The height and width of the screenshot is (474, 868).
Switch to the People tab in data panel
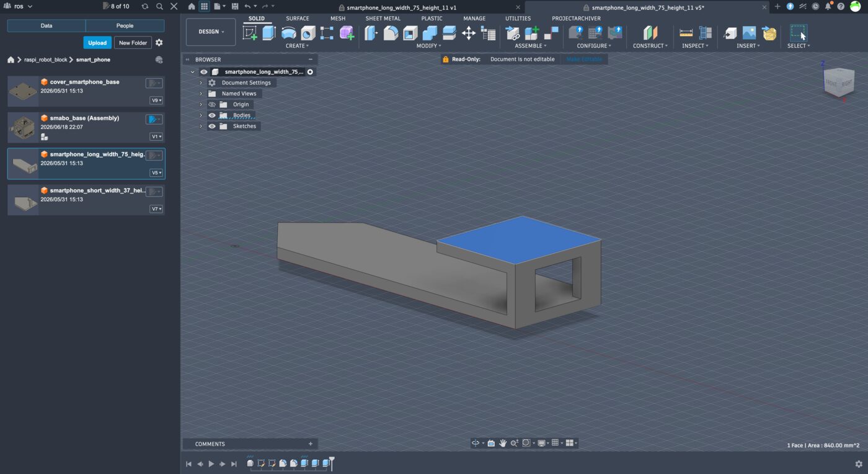pyautogui.click(x=125, y=26)
